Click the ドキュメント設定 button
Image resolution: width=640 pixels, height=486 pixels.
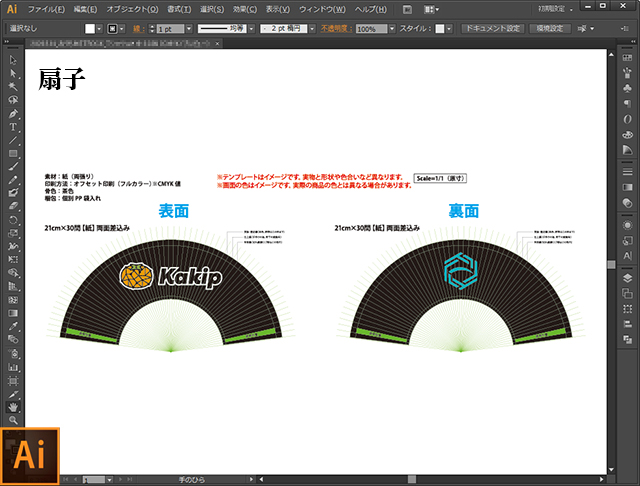pyautogui.click(x=493, y=29)
